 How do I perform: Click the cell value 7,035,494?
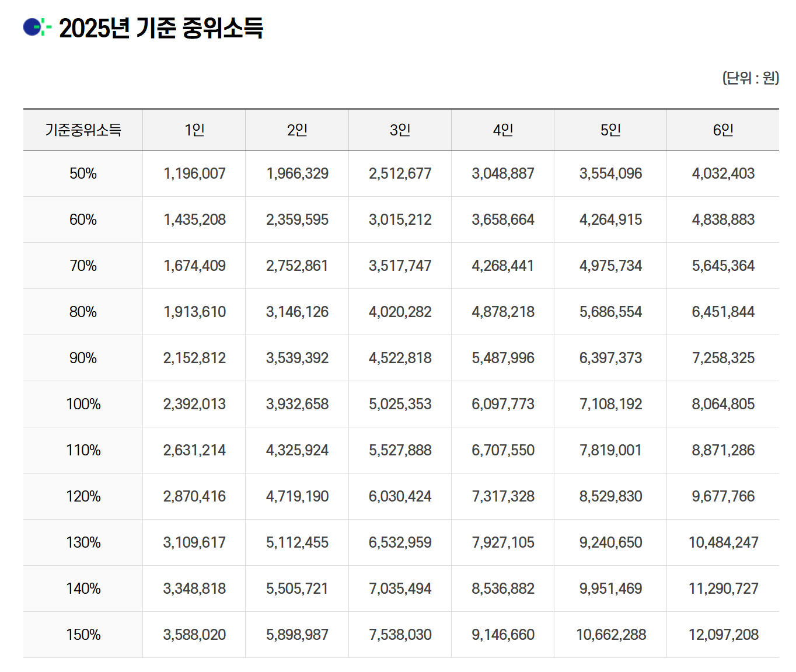(400, 589)
